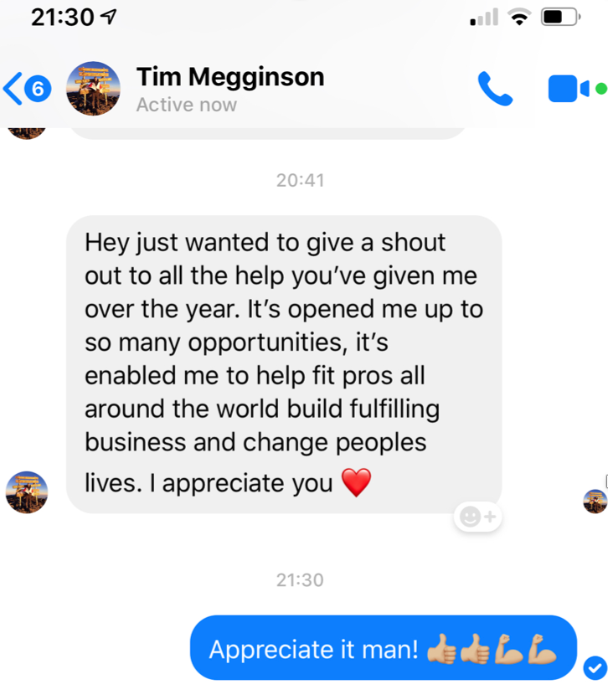The image size is (608, 700).
Task: Select the blue Appreciate it man bubble
Action: pyautogui.click(x=384, y=648)
